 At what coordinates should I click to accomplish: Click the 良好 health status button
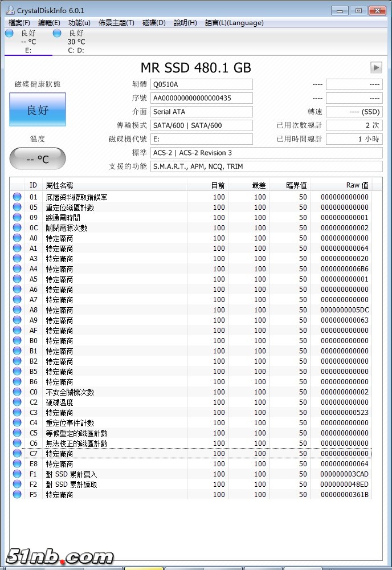tap(38, 109)
